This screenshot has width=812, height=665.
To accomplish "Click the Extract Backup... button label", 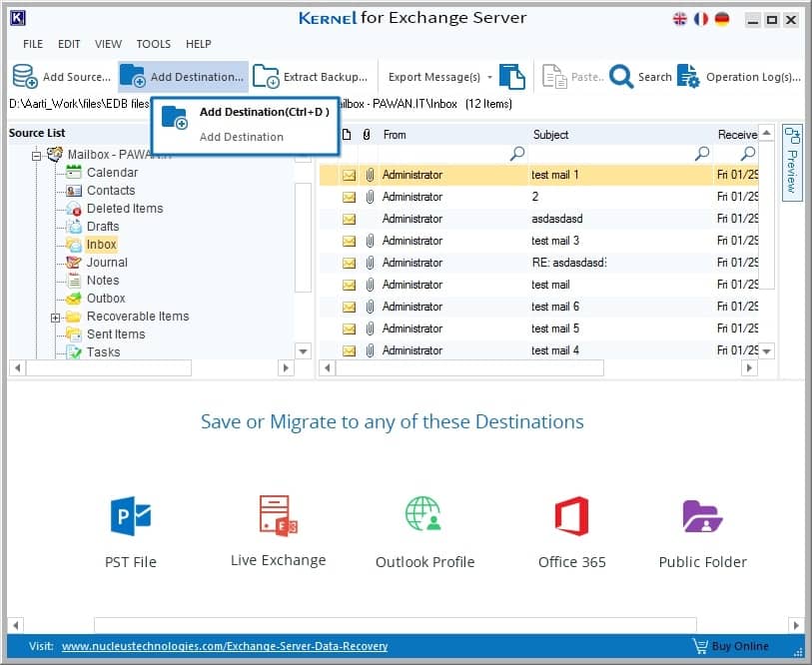I will (x=326, y=77).
